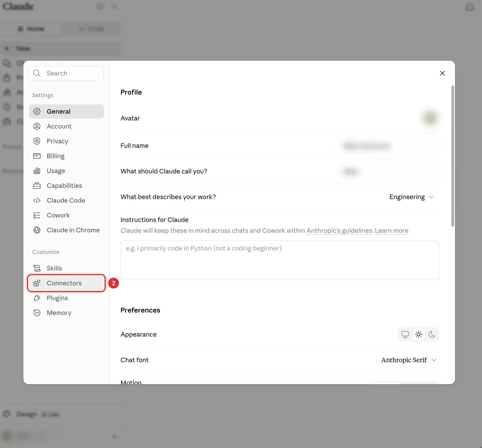Click the Skills scroll icon
Screen dimensions: 482x448
point(37,268)
